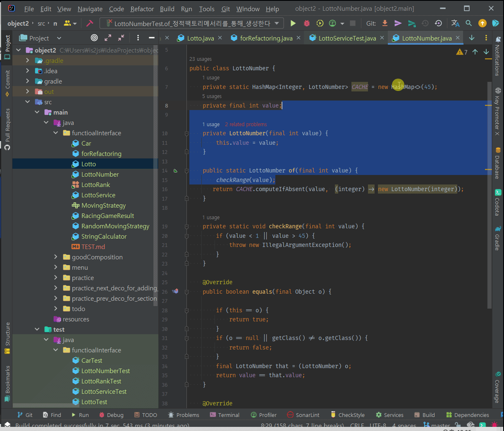Image resolution: width=504 pixels, height=431 pixels.
Task: Expand the goodComposition folder
Action: [x=56, y=257]
